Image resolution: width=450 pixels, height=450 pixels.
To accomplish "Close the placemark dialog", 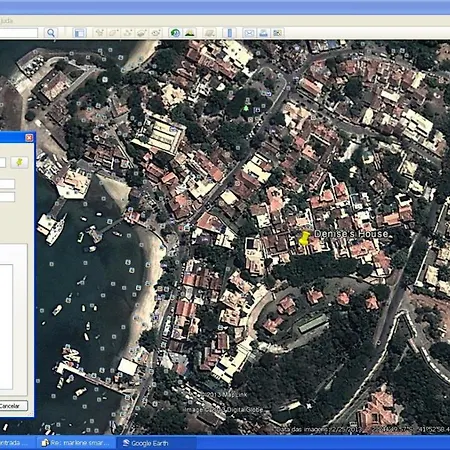I will [x=29, y=137].
